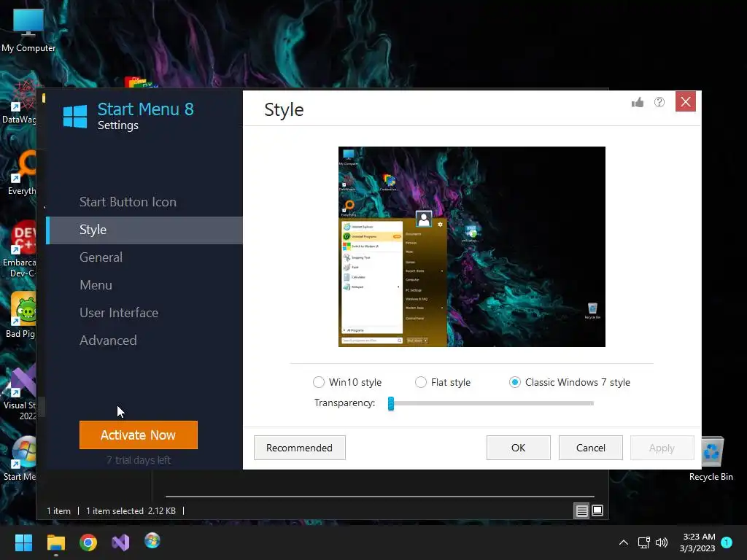Select the DataWag desktop shortcut
This screenshot has width=747, height=560.
tap(20, 101)
